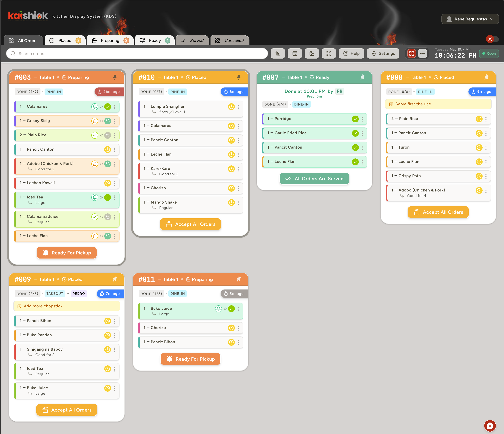Focus the Search orders field
Image resolution: width=504 pixels, height=434 pixels.
137,54
